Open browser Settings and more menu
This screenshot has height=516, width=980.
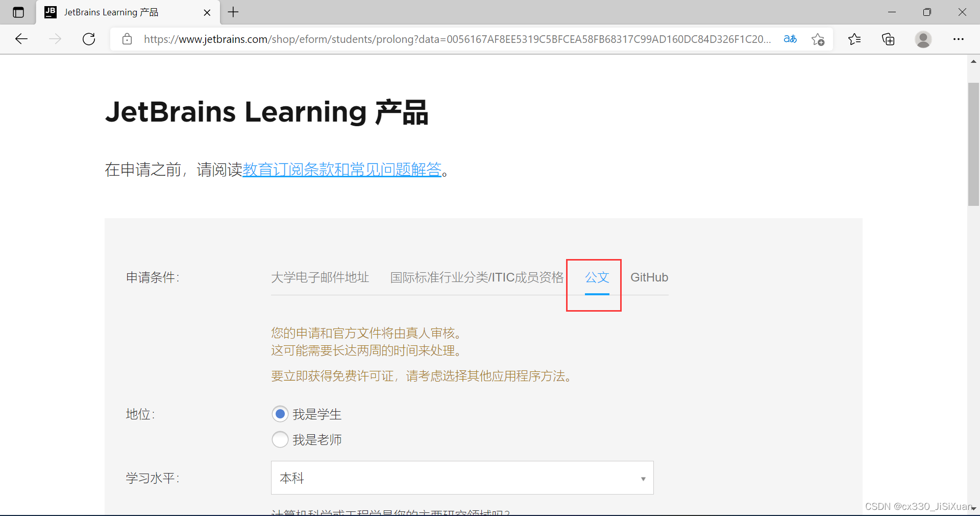[x=959, y=39]
